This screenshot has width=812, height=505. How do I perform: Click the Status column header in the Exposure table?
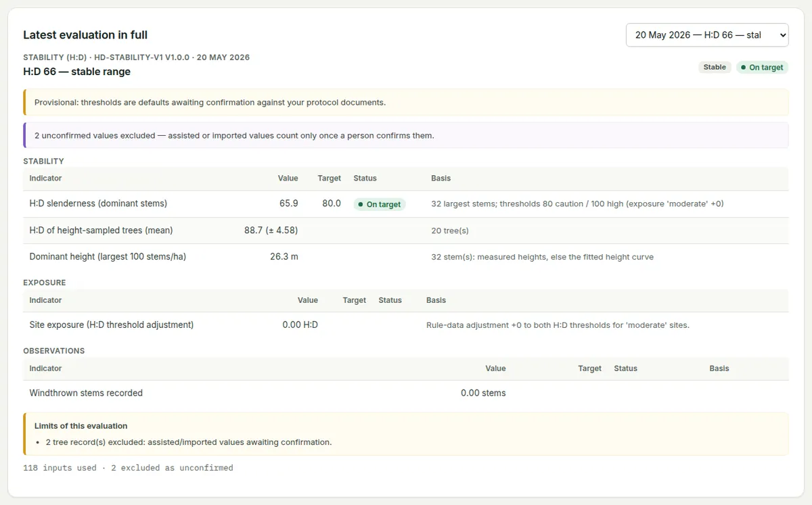(390, 300)
